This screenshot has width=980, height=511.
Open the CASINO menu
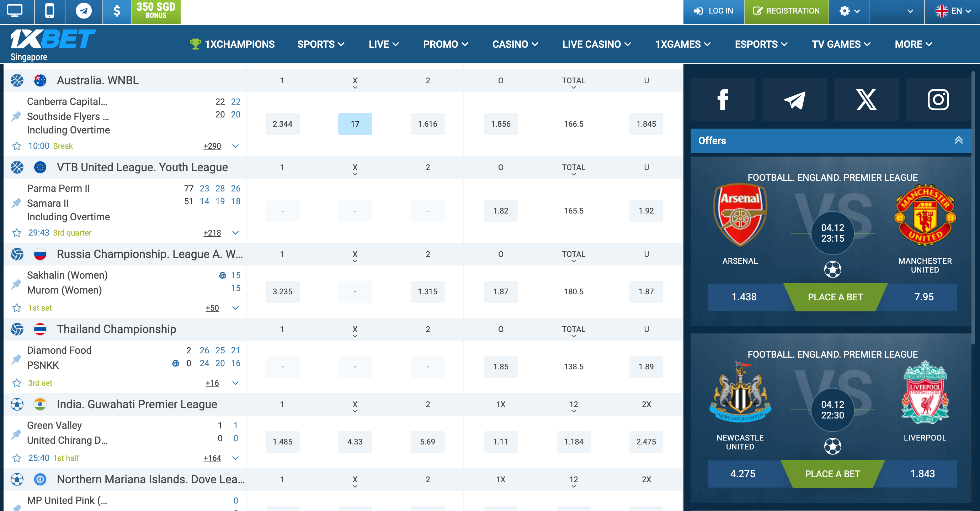[x=515, y=44]
